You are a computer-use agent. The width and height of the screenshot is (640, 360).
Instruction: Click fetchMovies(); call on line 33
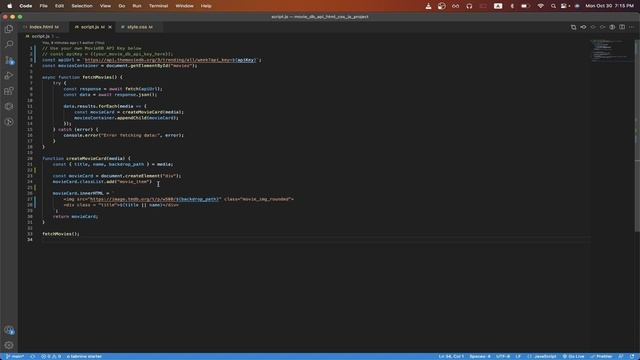tap(61, 234)
